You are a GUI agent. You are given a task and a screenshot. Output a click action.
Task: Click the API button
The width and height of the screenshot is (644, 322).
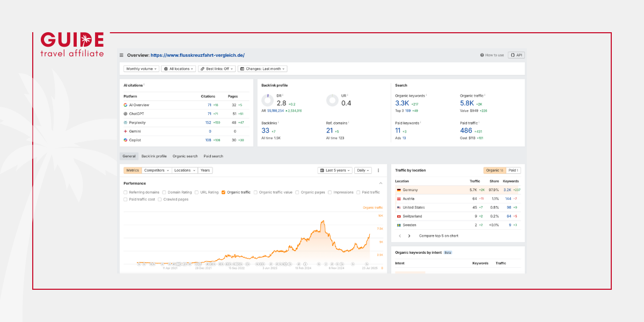(x=516, y=55)
